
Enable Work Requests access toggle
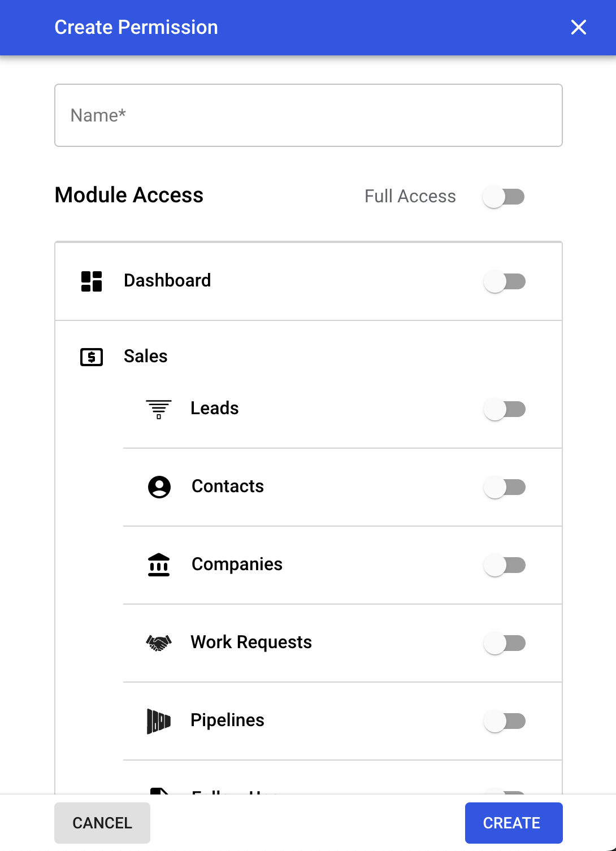(505, 643)
